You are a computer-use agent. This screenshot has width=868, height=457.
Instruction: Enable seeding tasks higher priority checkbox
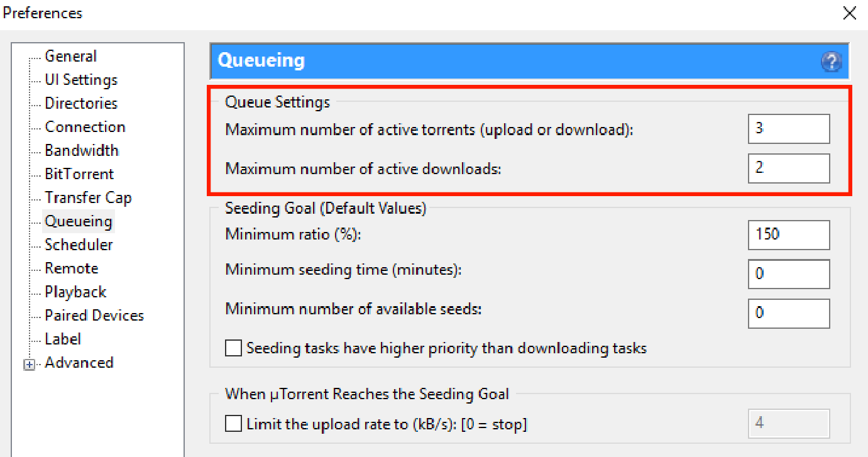[234, 348]
